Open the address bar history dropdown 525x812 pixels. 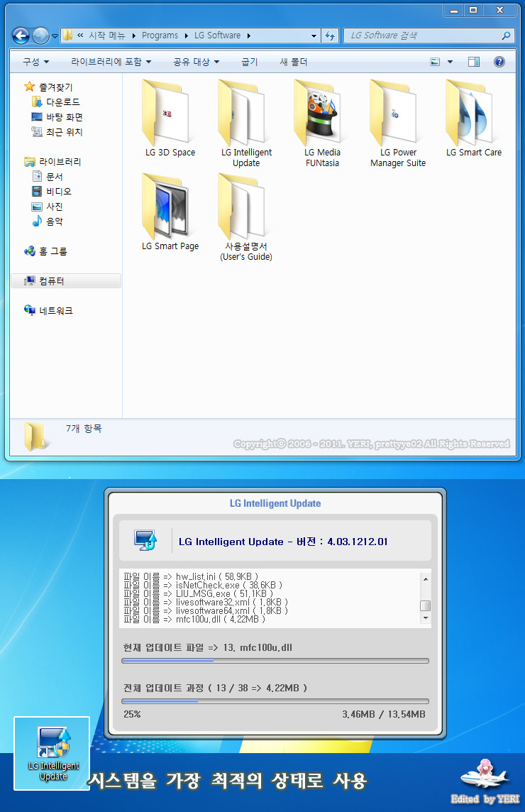click(314, 35)
